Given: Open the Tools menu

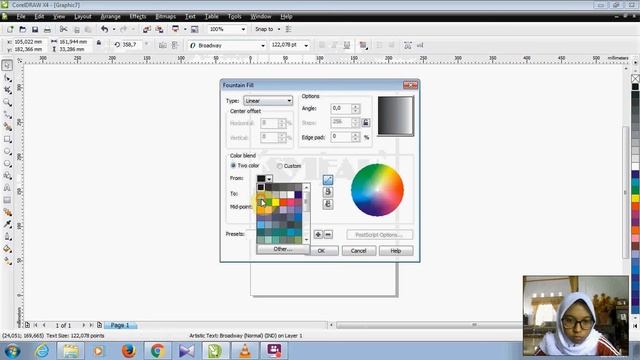Looking at the screenshot, I should (234, 16).
